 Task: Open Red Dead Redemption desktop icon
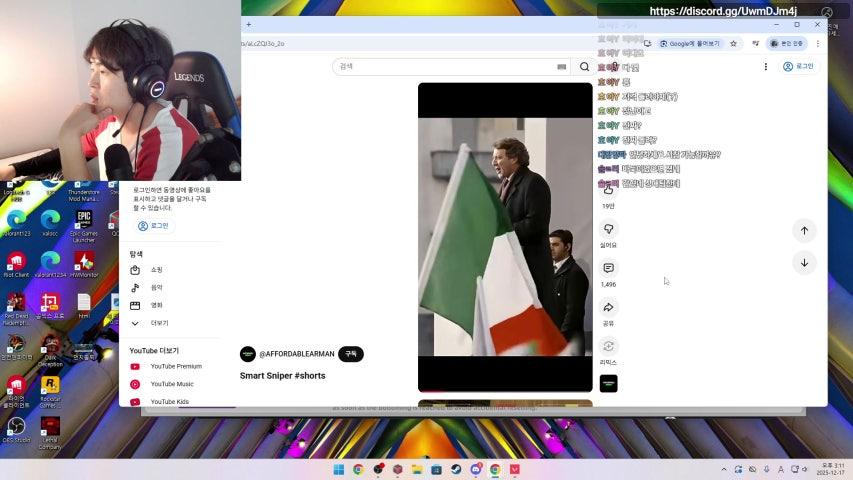pos(16,308)
